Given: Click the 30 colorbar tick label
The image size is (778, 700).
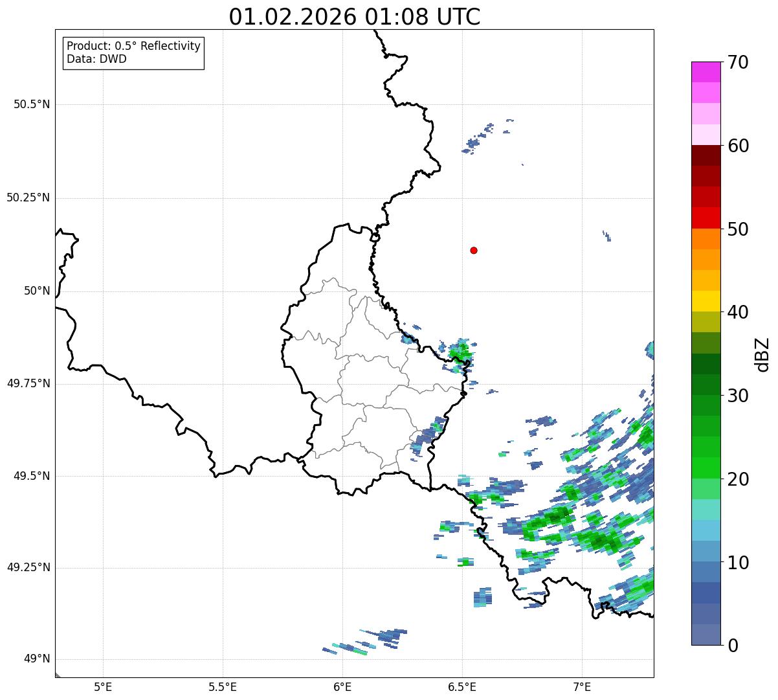Looking at the screenshot, I should [738, 396].
